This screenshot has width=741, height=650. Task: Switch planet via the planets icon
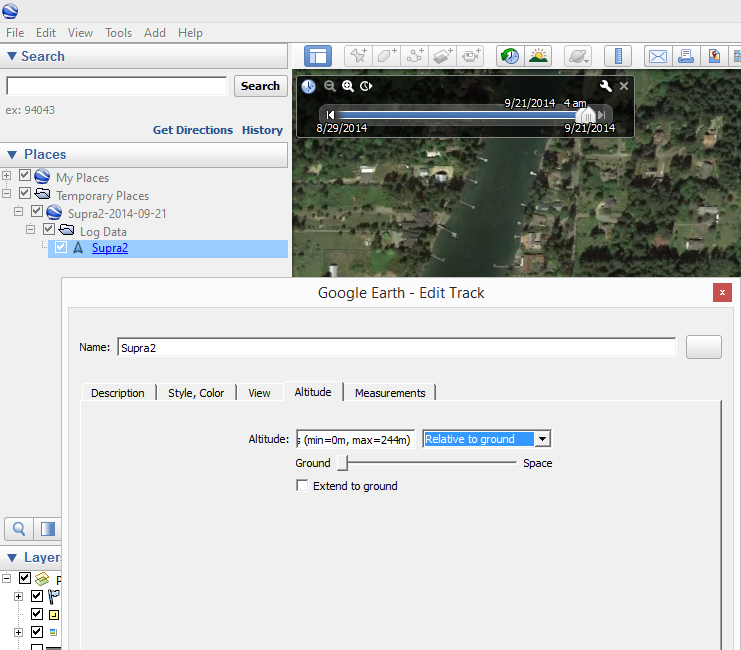point(578,56)
